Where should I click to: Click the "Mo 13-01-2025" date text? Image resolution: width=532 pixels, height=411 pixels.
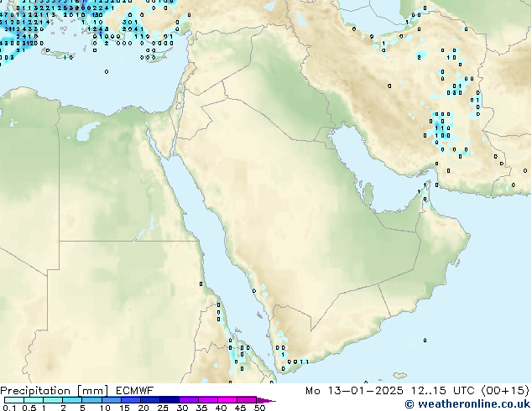355,391
